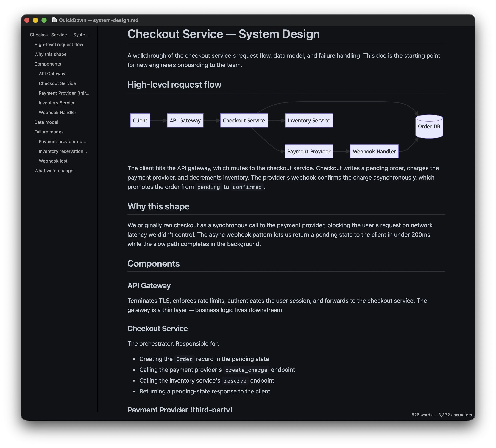
Task: Jump to High-level request flow in outline
Action: point(59,45)
